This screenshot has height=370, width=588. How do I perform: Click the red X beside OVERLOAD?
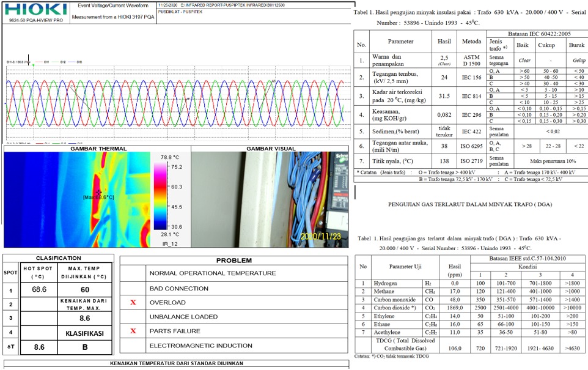(133, 303)
